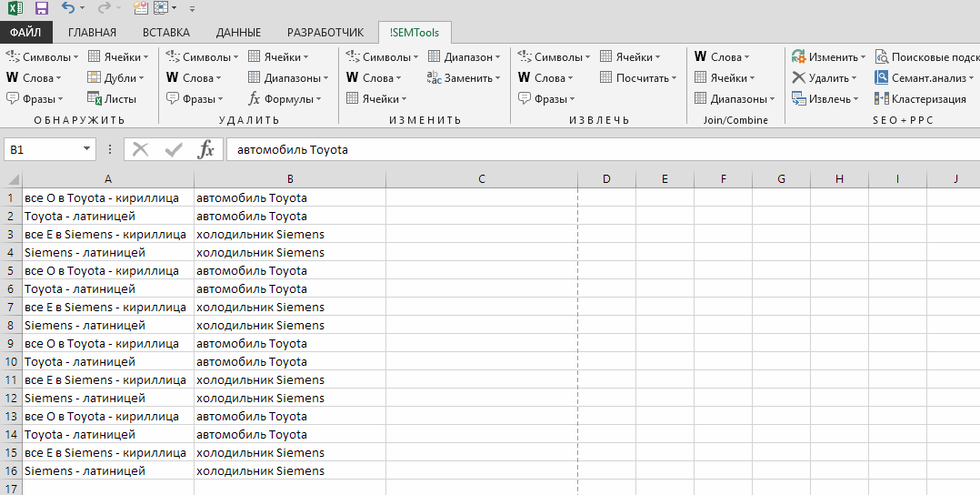Select cell B6 автомобиль Toyota

click(290, 288)
